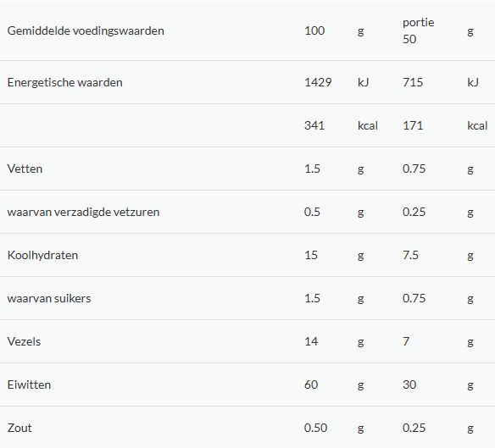Click the 14 g Vezels value
The width and height of the screenshot is (495, 448).
tap(311, 341)
